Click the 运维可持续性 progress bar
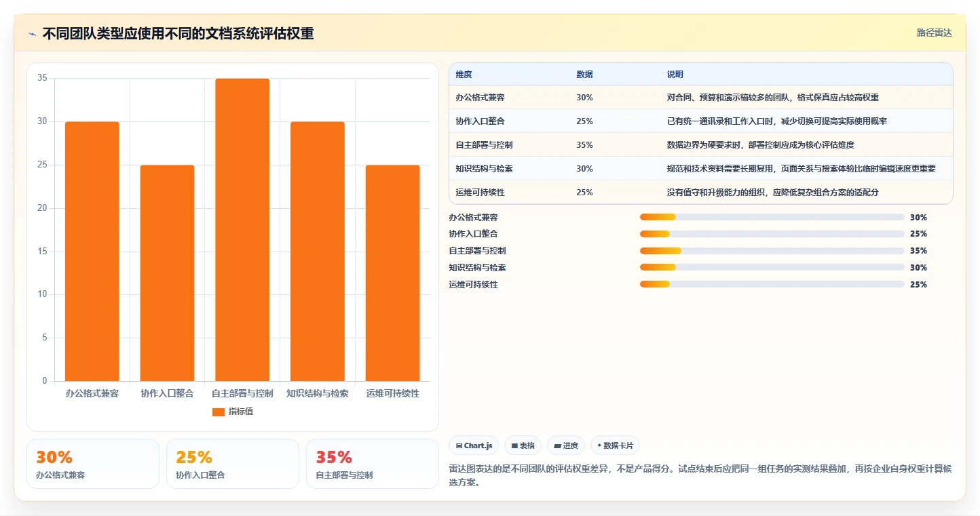This screenshot has height=516, width=980. (772, 285)
